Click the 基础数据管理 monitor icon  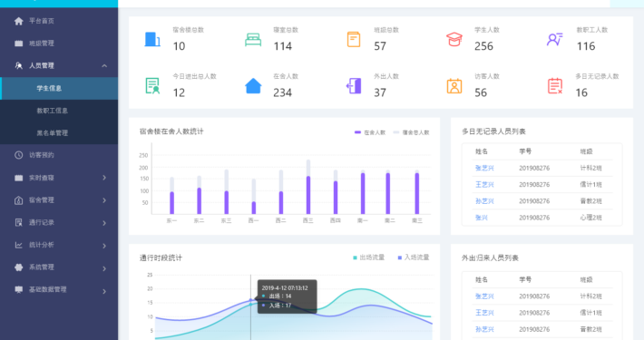pyautogui.click(x=18, y=289)
